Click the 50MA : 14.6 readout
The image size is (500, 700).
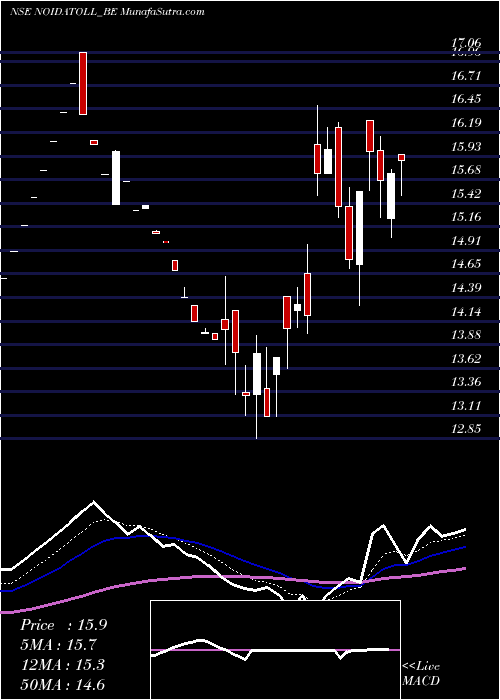62,684
